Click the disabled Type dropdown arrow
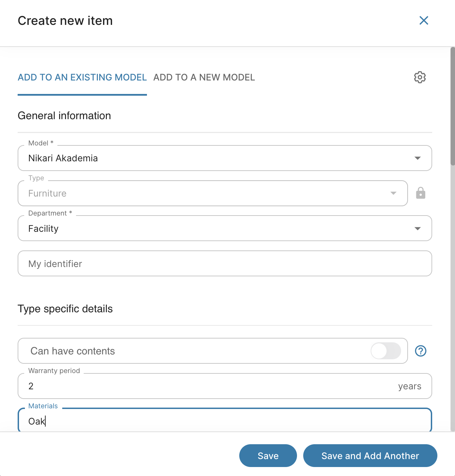 pos(393,193)
